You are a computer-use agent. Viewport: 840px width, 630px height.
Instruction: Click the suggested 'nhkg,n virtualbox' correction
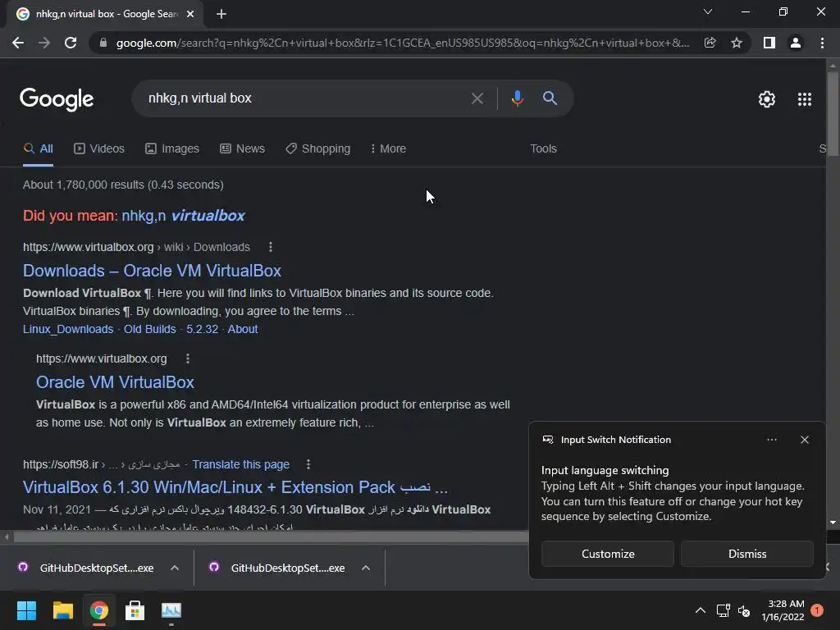click(183, 216)
